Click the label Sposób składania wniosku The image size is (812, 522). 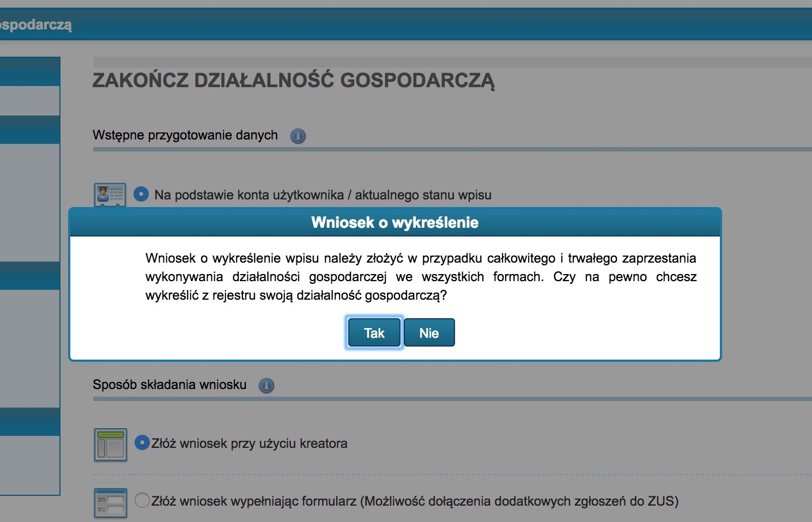coord(169,385)
